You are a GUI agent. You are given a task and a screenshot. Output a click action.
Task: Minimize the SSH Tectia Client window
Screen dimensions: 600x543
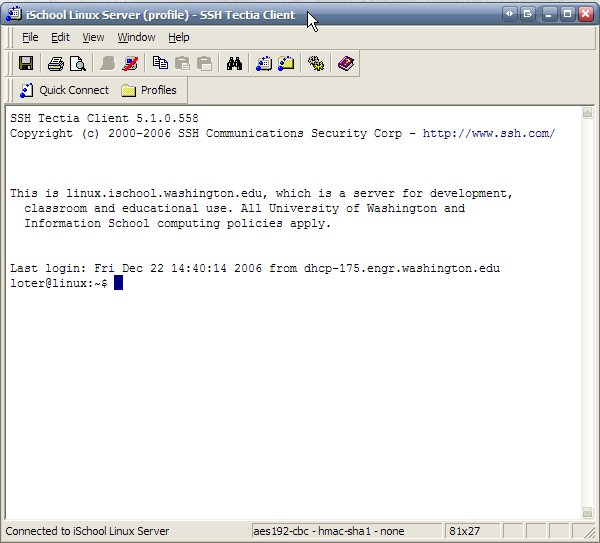coord(549,15)
